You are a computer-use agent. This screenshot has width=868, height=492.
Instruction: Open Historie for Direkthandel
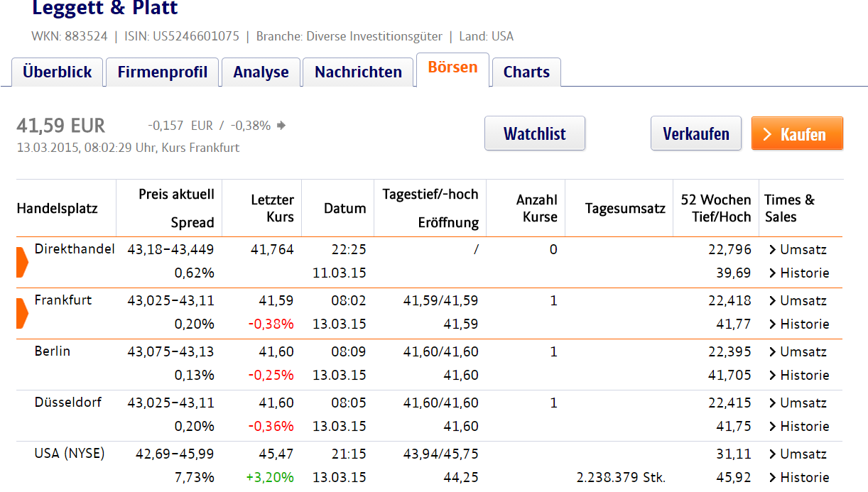click(799, 273)
